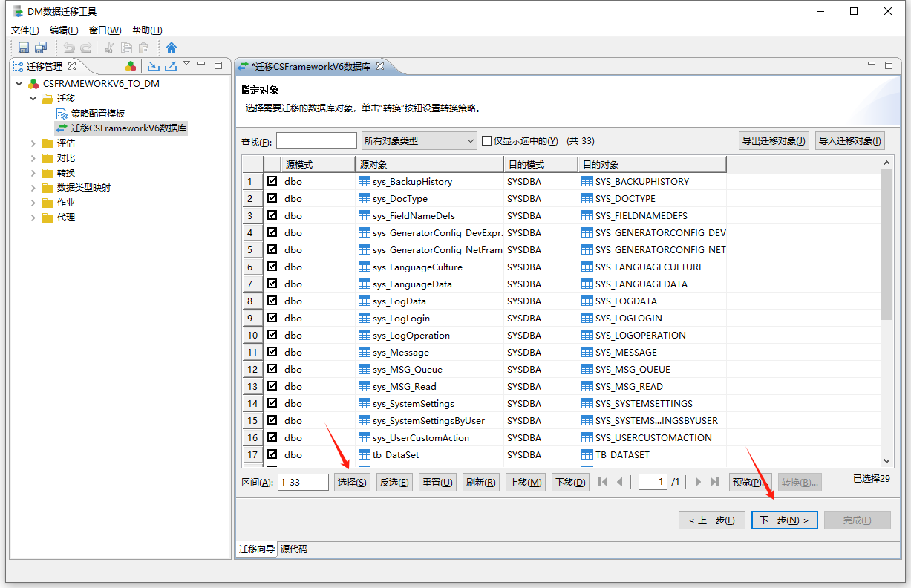Switch to the 源代码 tab
Screen dimensions: 911x588
293,549
